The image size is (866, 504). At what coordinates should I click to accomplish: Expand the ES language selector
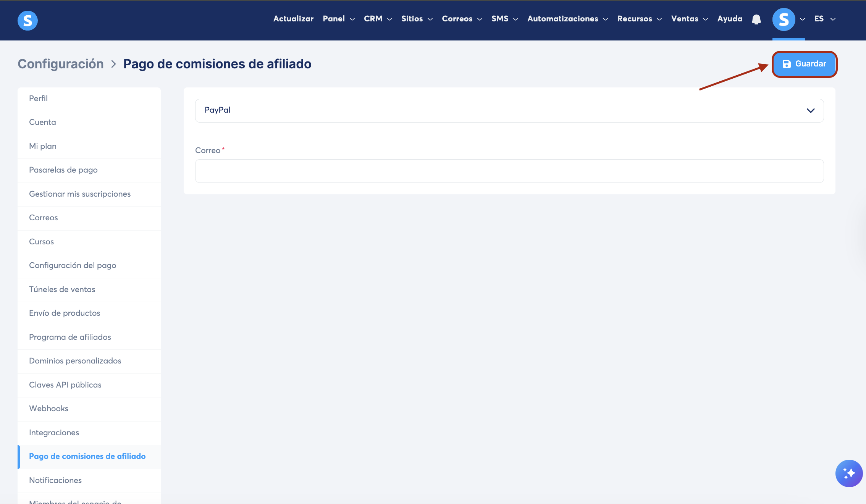pos(824,19)
